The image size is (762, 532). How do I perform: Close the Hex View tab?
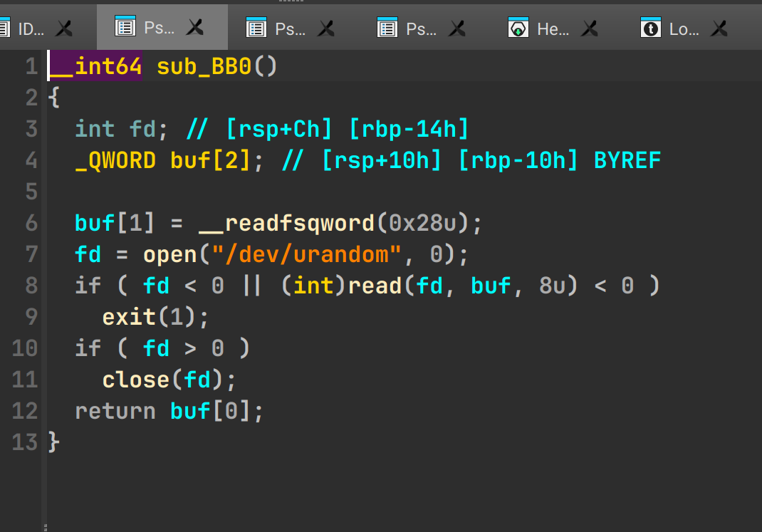point(589,28)
